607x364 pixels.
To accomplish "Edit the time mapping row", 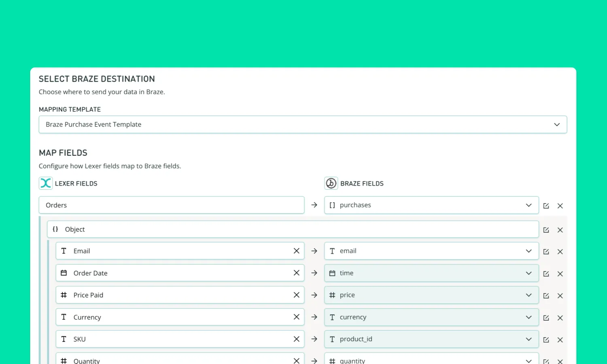I will [x=546, y=274].
